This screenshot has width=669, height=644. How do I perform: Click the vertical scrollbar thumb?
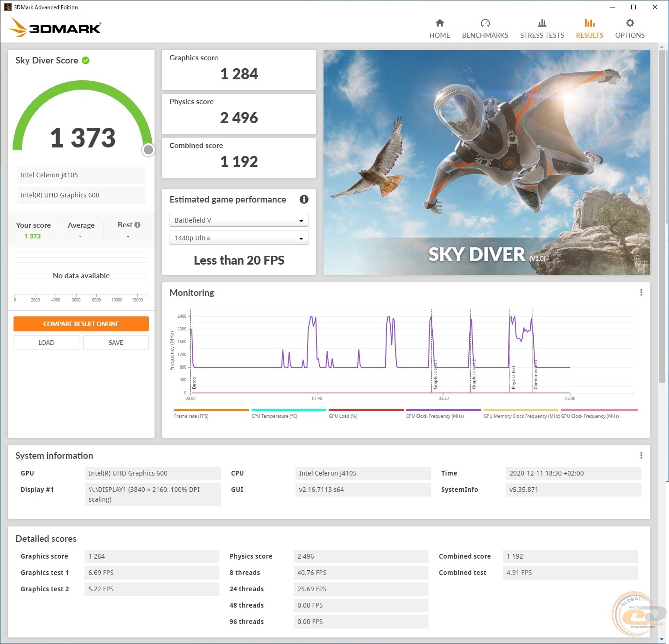(662, 217)
